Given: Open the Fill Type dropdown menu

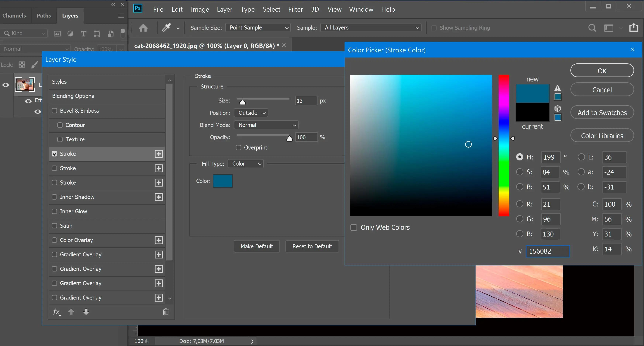Looking at the screenshot, I should tap(245, 164).
